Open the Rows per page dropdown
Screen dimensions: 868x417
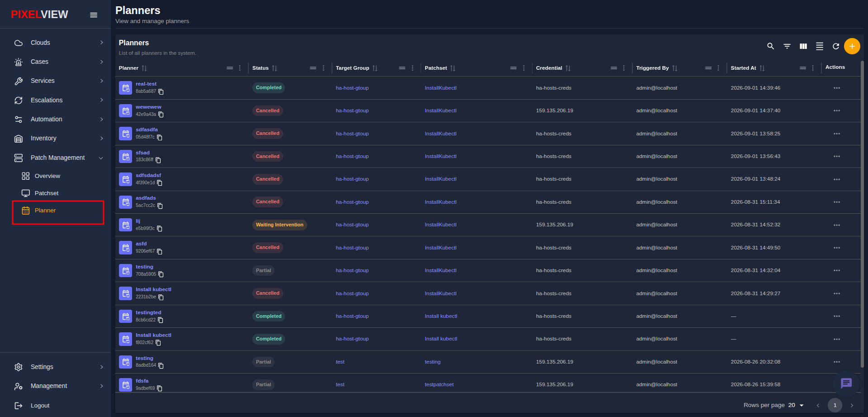[796, 405]
